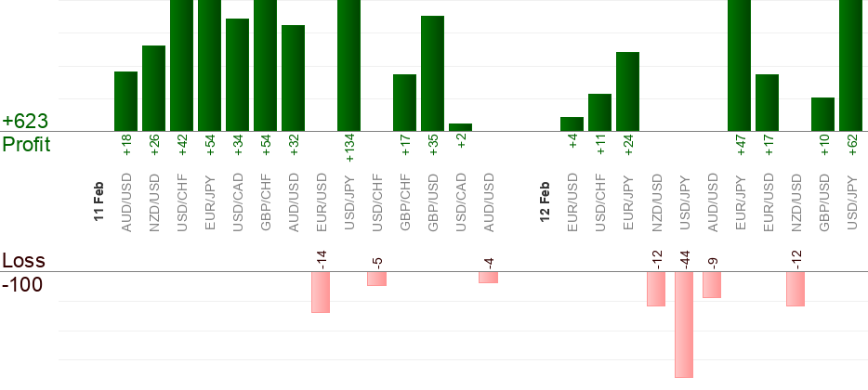Click the +34 USD/CAD profit bar
This screenshot has width=868, height=390.
coord(237,74)
